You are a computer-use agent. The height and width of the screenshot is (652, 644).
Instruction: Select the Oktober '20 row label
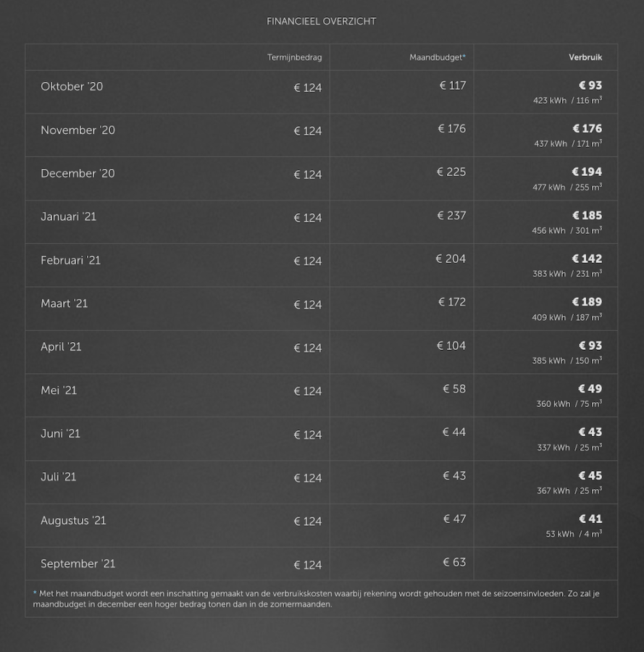click(72, 87)
